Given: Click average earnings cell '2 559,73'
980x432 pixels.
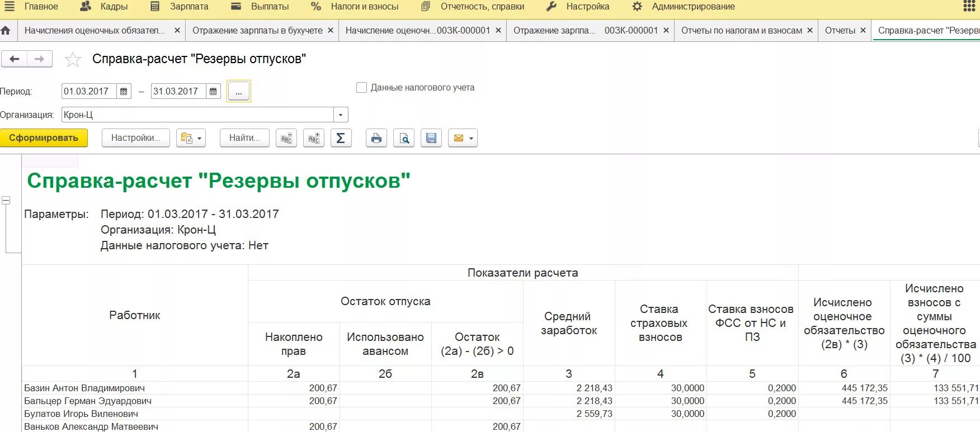Looking at the screenshot, I should pos(569,414).
